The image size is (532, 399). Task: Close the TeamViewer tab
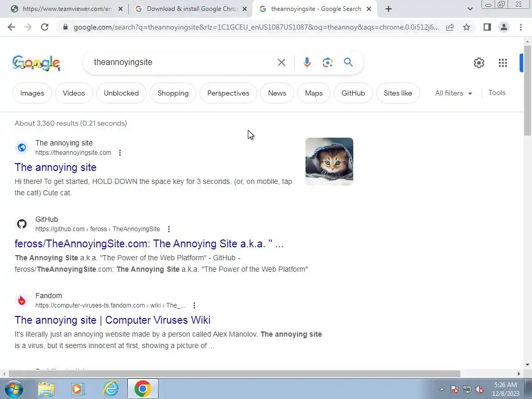[121, 9]
